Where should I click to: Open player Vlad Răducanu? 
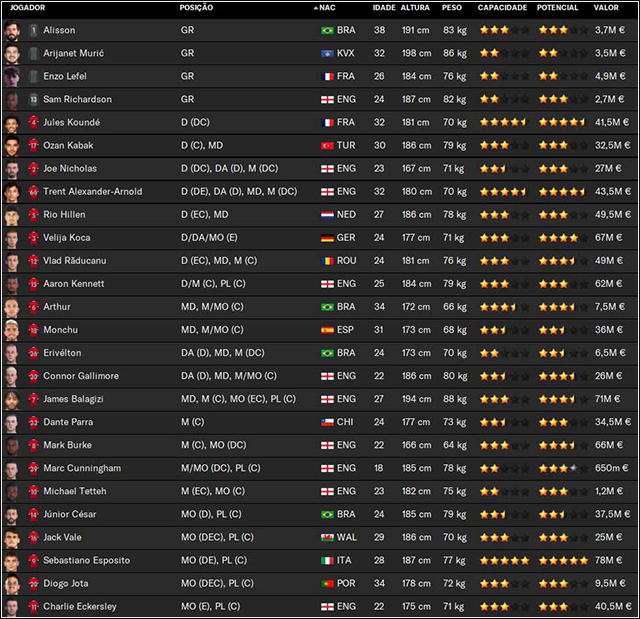point(75,261)
